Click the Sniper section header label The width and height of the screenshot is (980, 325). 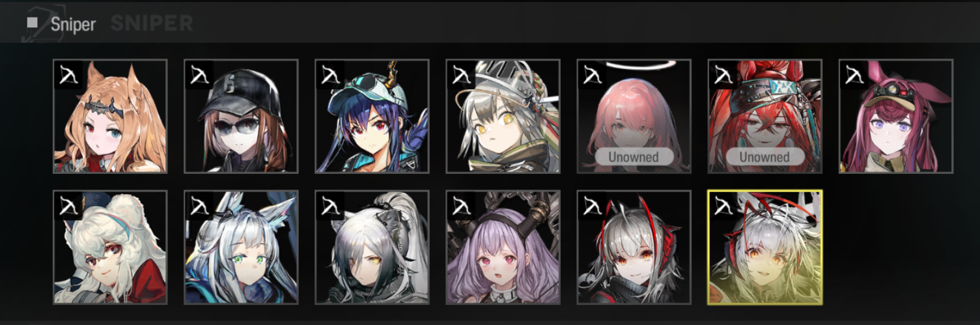(x=73, y=24)
